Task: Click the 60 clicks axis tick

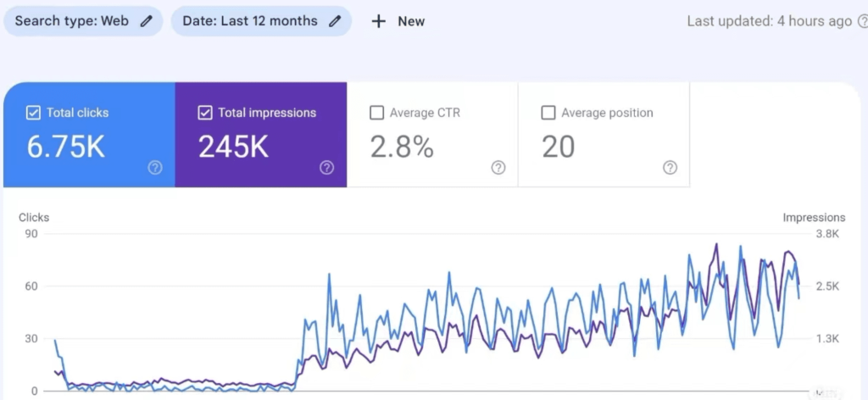Action: tap(31, 286)
